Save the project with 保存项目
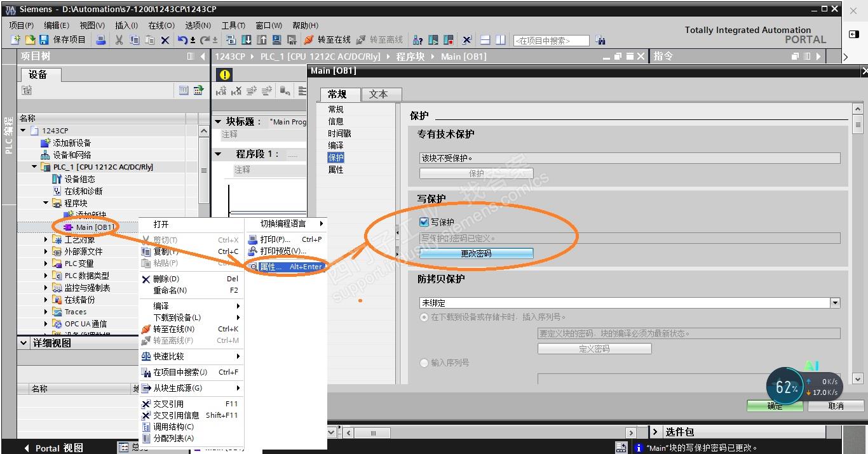The image size is (868, 454). tap(62, 40)
